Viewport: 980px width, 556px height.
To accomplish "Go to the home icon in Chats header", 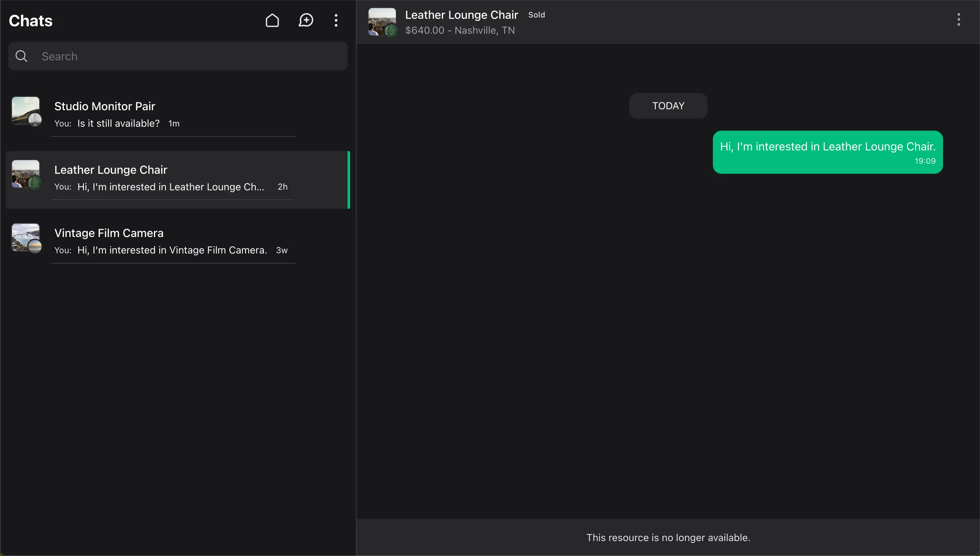I will pyautogui.click(x=272, y=20).
